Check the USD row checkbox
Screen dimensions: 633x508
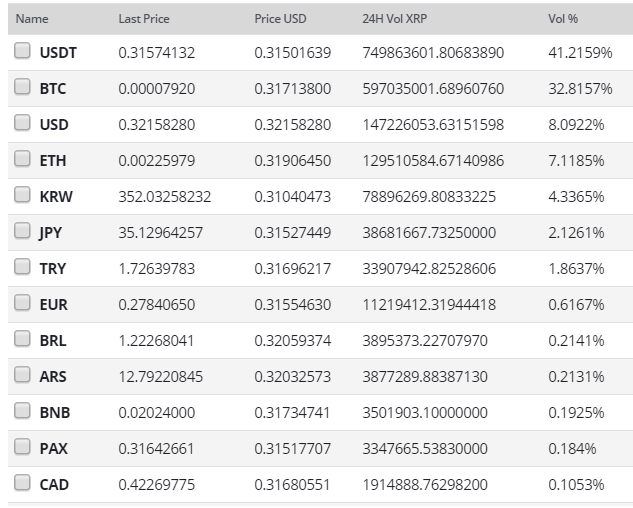point(22,123)
